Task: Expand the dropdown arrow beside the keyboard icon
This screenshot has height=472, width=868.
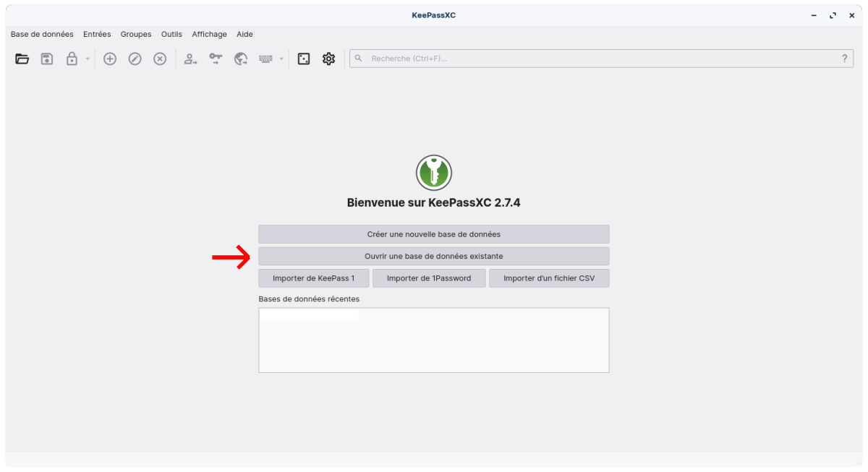Action: pos(281,59)
